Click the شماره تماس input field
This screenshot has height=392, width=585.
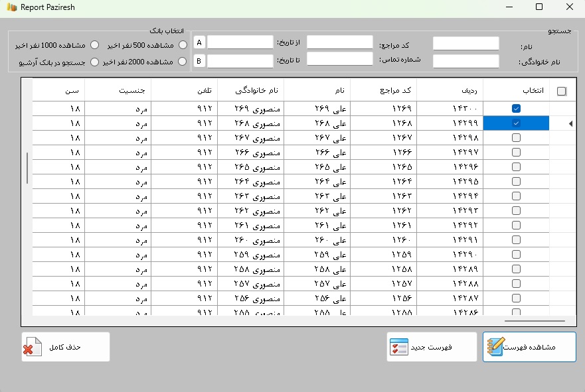click(x=339, y=59)
